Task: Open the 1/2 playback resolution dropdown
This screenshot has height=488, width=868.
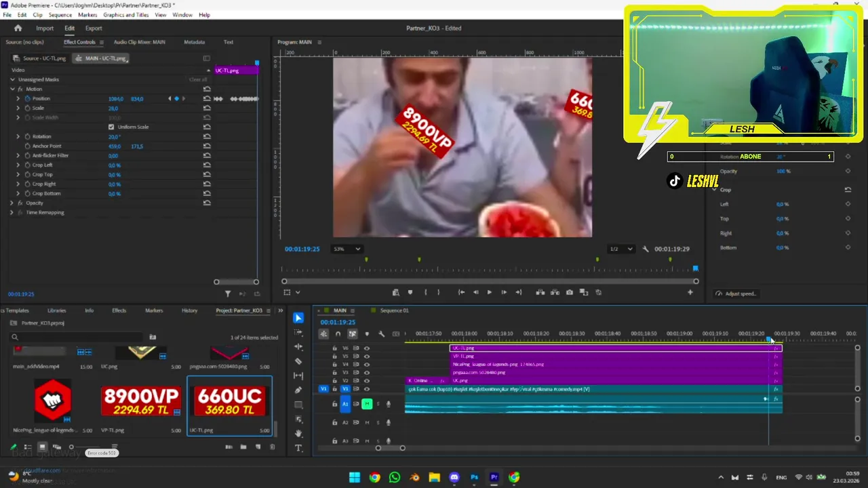Action: pyautogui.click(x=620, y=249)
